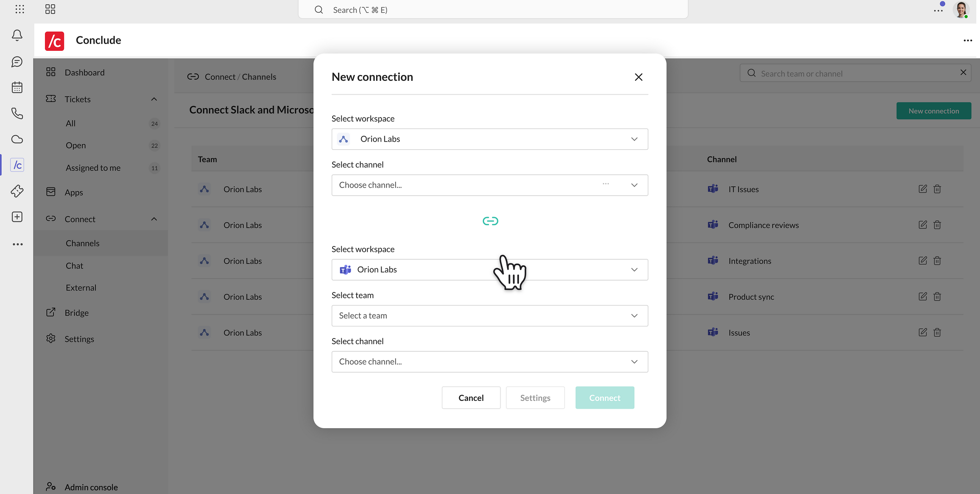Edit the Product sync connection
Viewport: 980px width, 494px height.
922,296
